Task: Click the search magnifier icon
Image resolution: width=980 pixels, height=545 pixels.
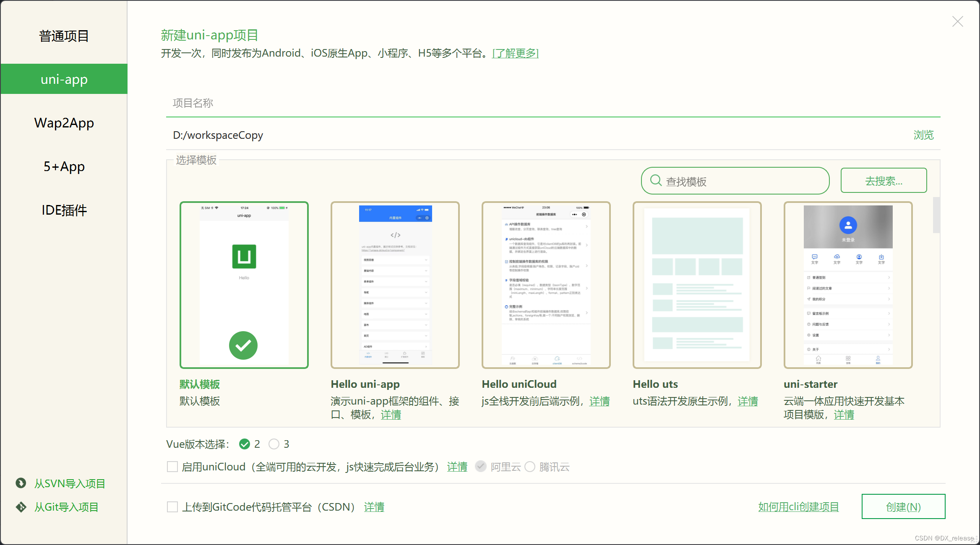Action: [x=655, y=181]
